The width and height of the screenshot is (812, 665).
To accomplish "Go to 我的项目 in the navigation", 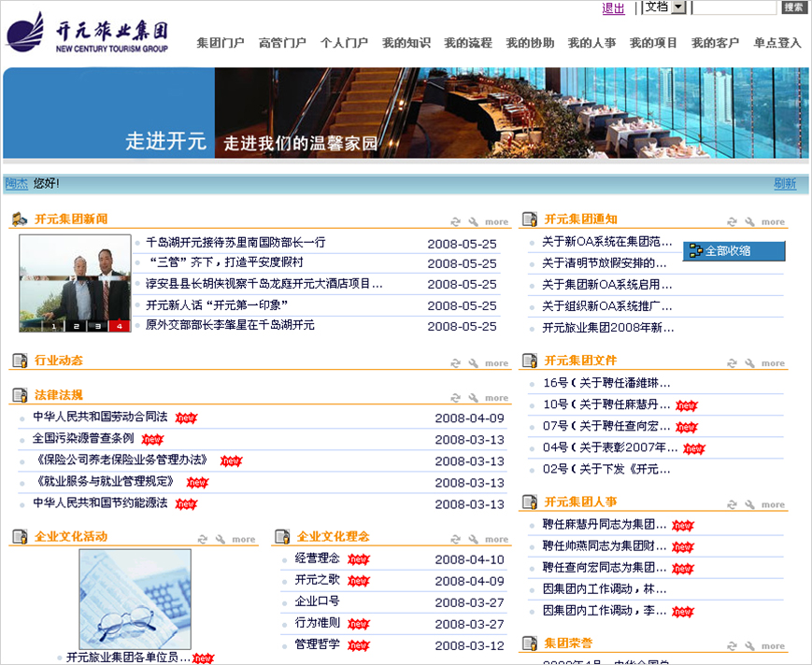I will tap(653, 43).
